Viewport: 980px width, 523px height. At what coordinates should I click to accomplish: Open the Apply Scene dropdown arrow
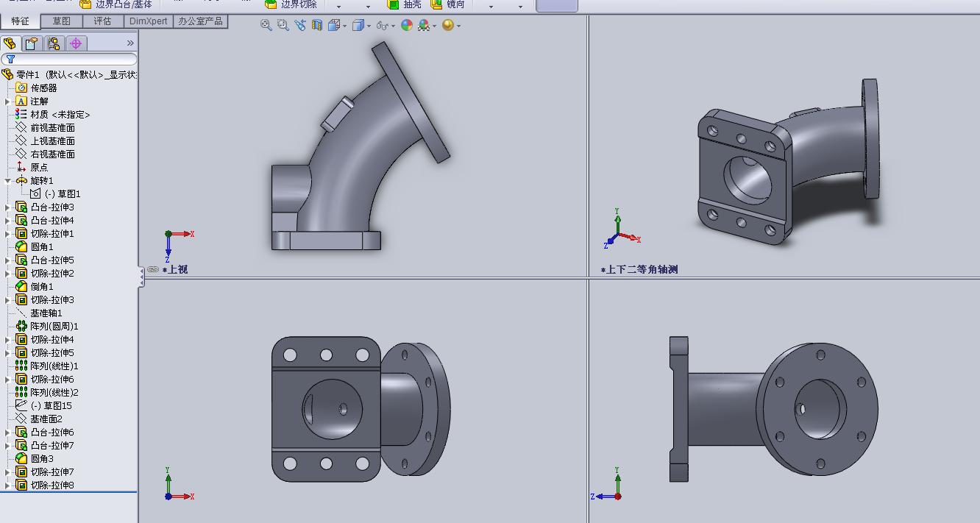(x=435, y=26)
